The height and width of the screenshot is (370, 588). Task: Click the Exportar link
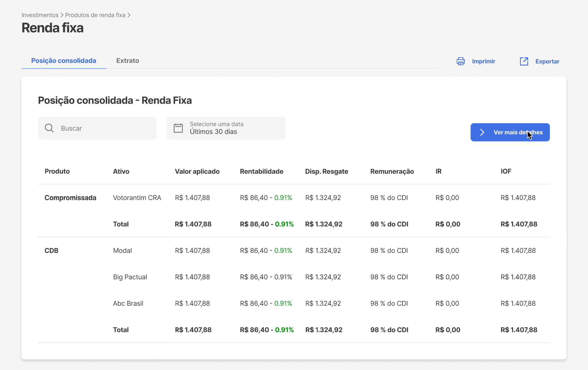(x=547, y=61)
